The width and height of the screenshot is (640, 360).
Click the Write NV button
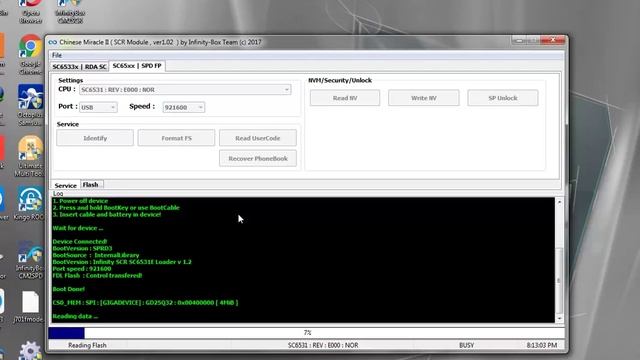424,98
